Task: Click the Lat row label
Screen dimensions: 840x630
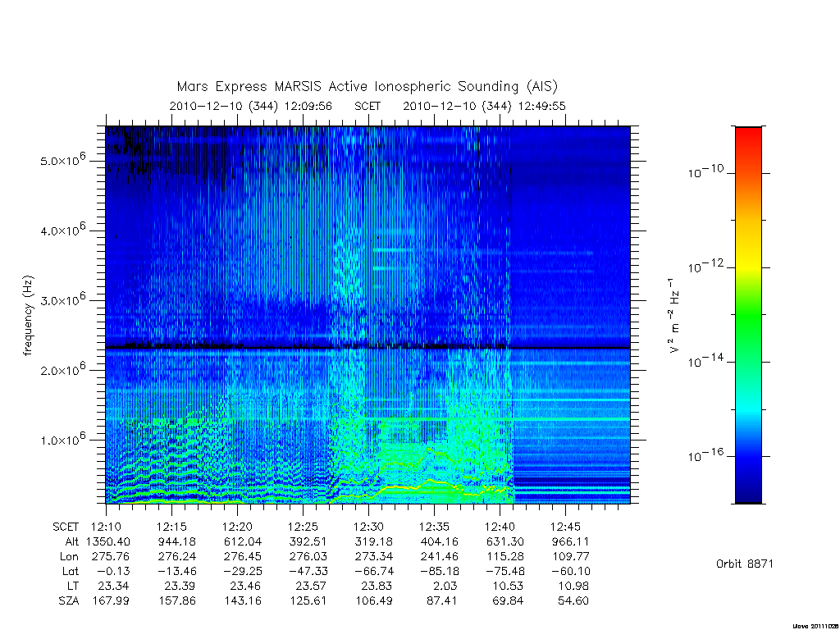Action: pos(71,571)
